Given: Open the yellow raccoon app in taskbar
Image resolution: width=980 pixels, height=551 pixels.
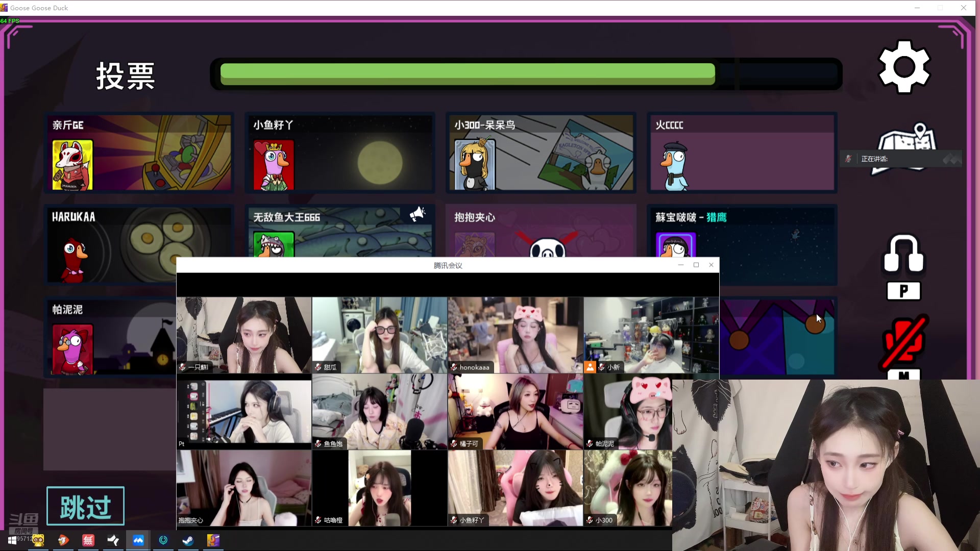Looking at the screenshot, I should (x=38, y=540).
